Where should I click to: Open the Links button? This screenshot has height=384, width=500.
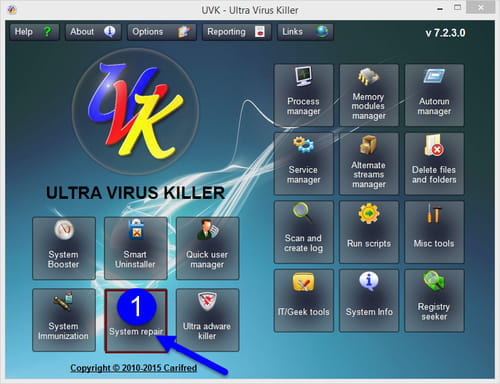tap(305, 32)
